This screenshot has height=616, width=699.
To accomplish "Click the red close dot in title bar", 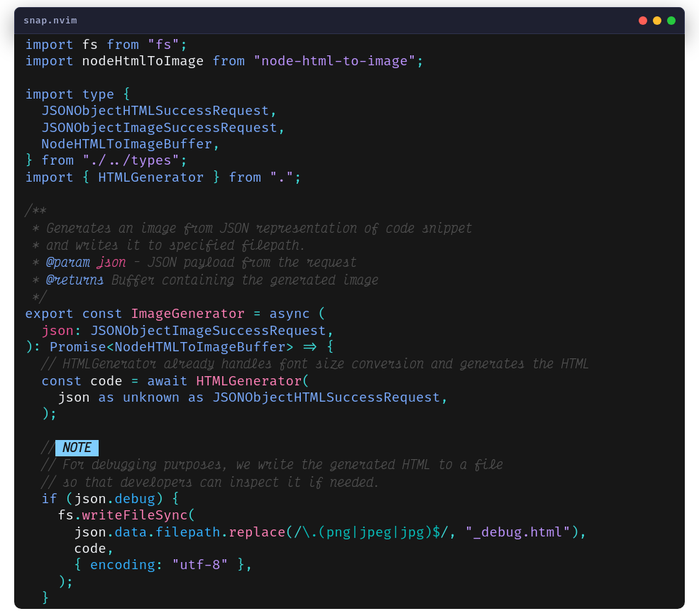I will (x=643, y=21).
